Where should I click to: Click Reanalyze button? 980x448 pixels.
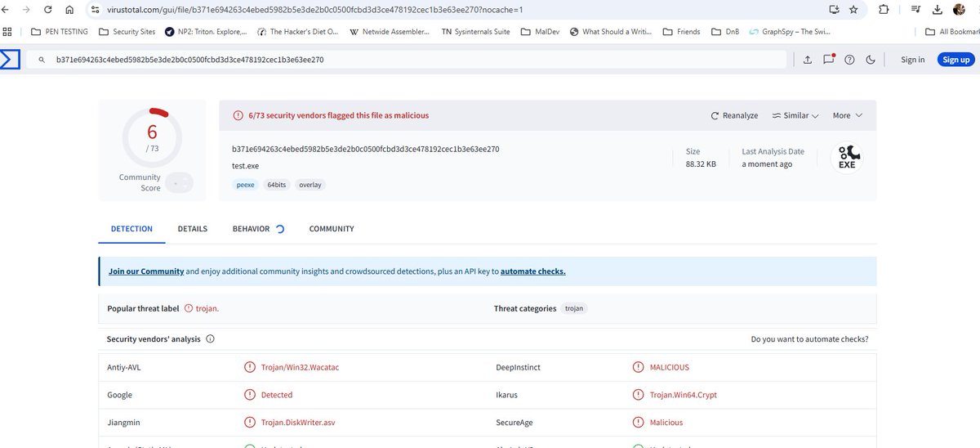click(x=734, y=115)
